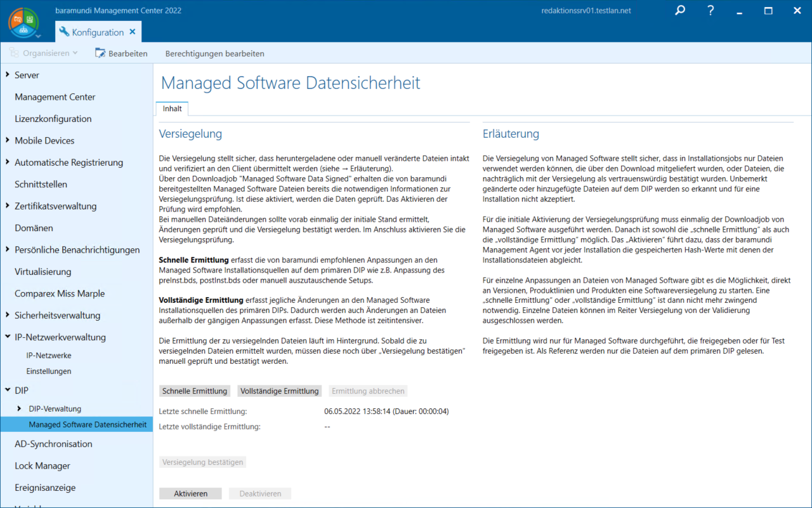
Task: Expand the Server tree node
Action: tap(8, 75)
